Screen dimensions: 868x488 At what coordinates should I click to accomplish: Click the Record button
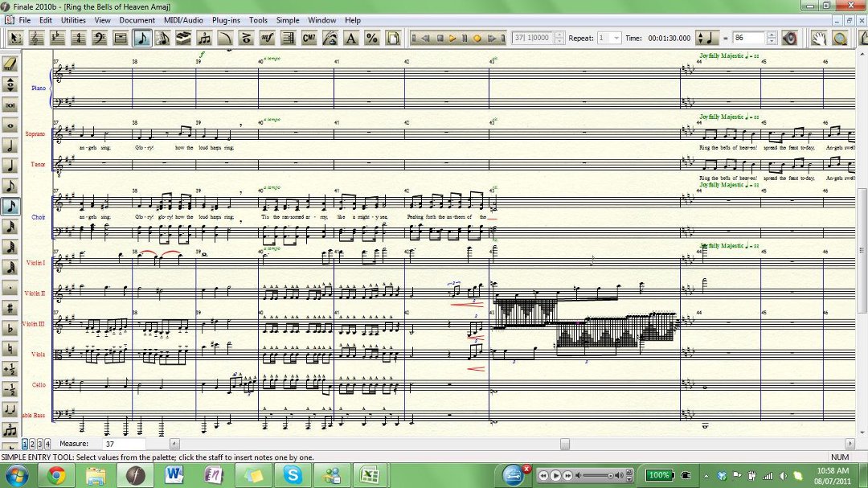pyautogui.click(x=477, y=39)
